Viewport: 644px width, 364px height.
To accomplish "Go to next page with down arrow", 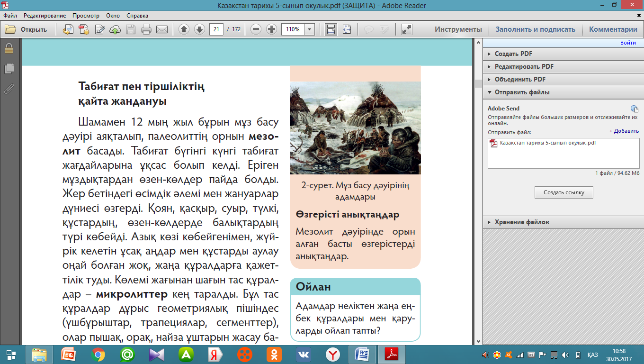I will coord(199,29).
